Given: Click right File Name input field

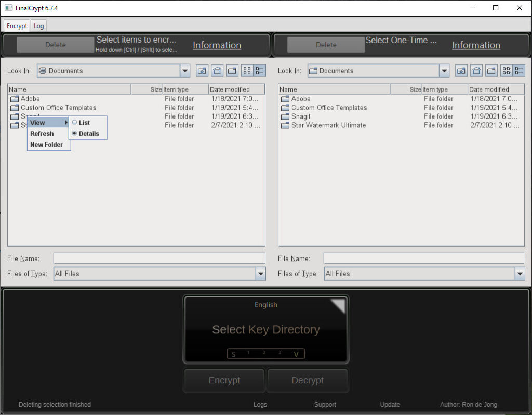Looking at the screenshot, I should click(x=424, y=258).
